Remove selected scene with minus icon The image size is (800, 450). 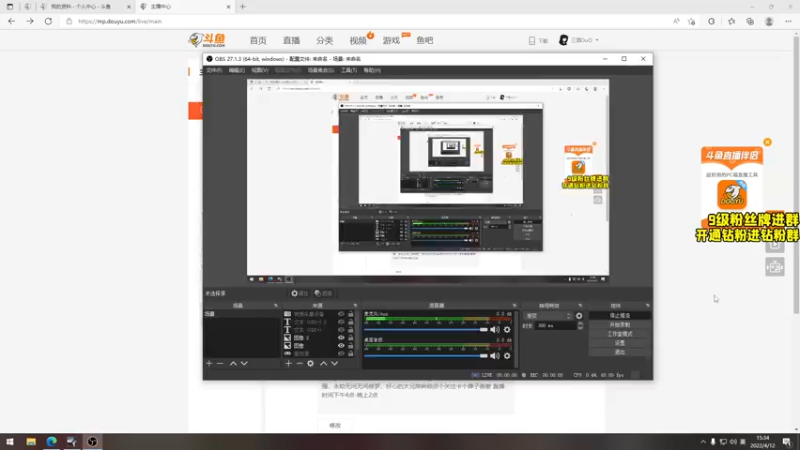tap(220, 363)
